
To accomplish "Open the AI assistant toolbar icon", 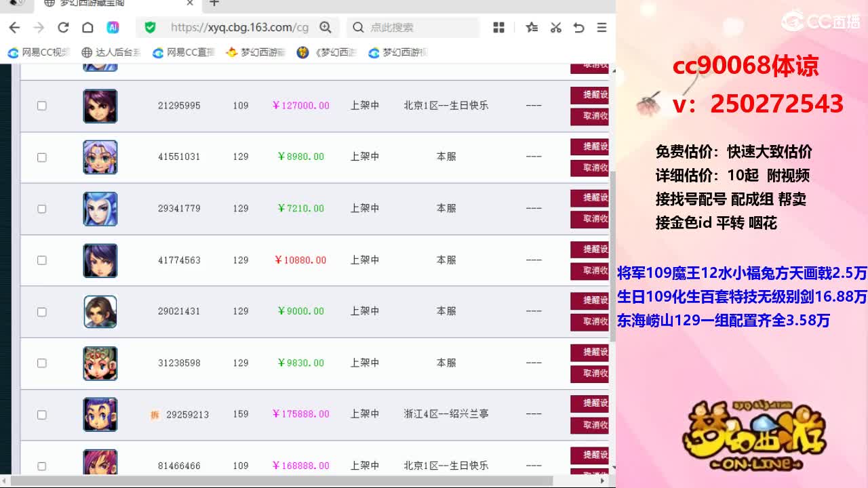I will [113, 27].
